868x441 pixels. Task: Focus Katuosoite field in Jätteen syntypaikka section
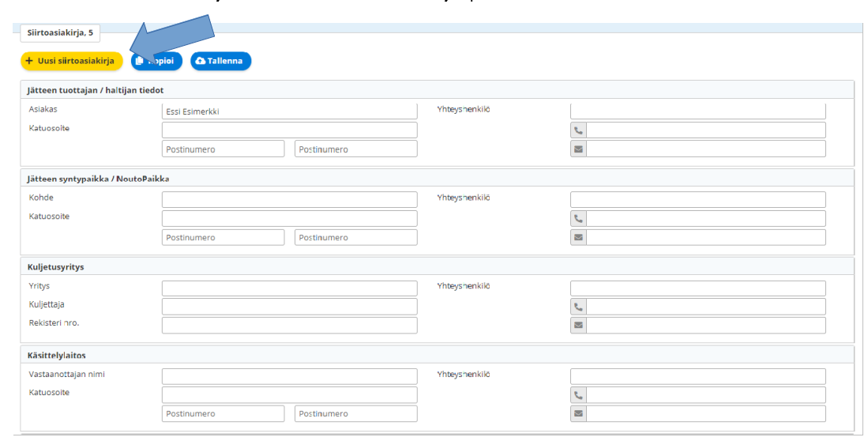pyautogui.click(x=290, y=218)
